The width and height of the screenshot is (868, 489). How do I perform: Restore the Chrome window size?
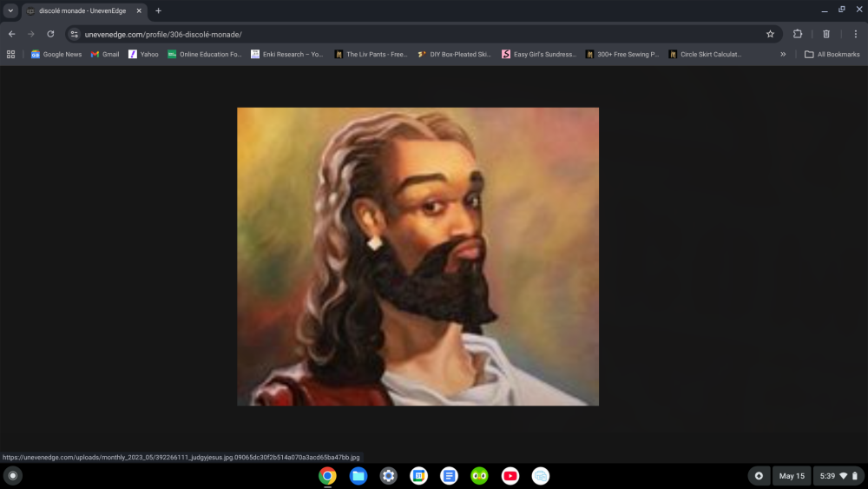coord(842,10)
